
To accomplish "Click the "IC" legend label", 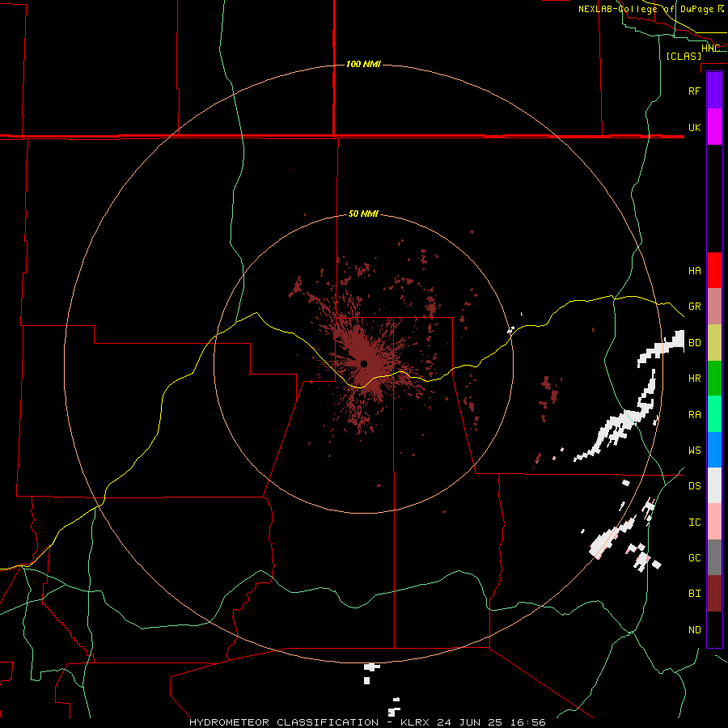I will [x=694, y=523].
